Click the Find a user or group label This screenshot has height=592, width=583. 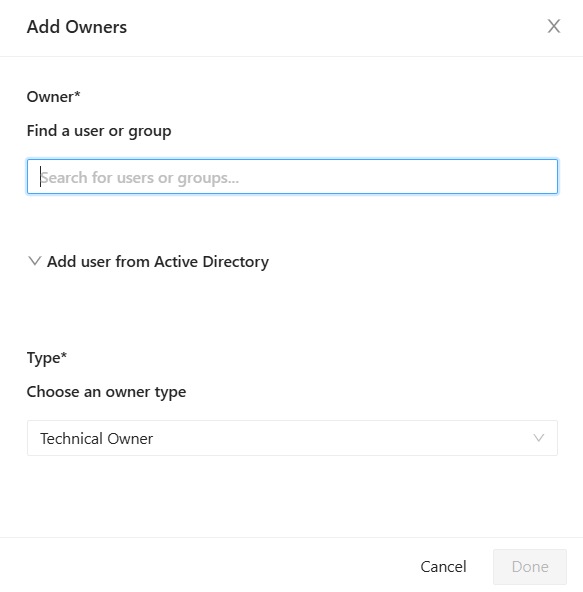pyautogui.click(x=99, y=131)
